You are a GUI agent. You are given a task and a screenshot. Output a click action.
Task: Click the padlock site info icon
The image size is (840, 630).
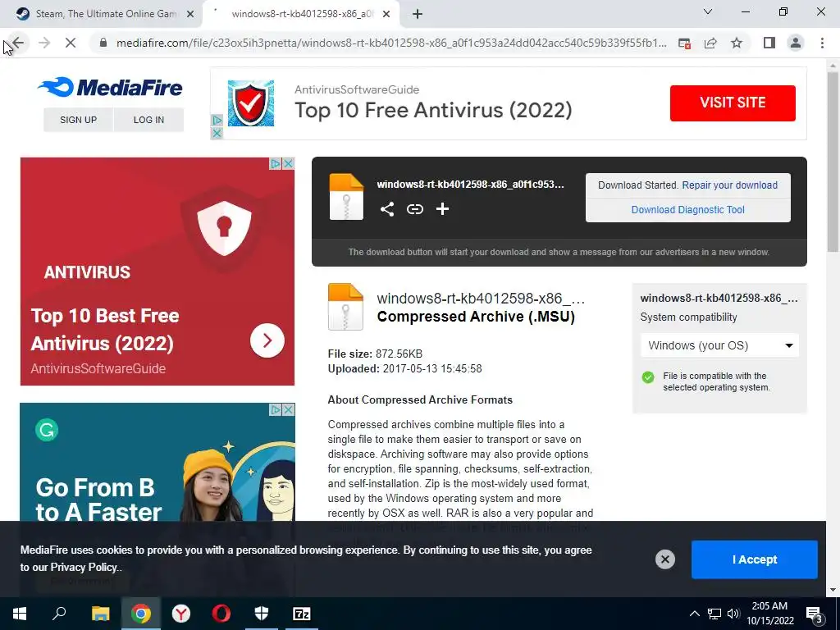point(103,43)
